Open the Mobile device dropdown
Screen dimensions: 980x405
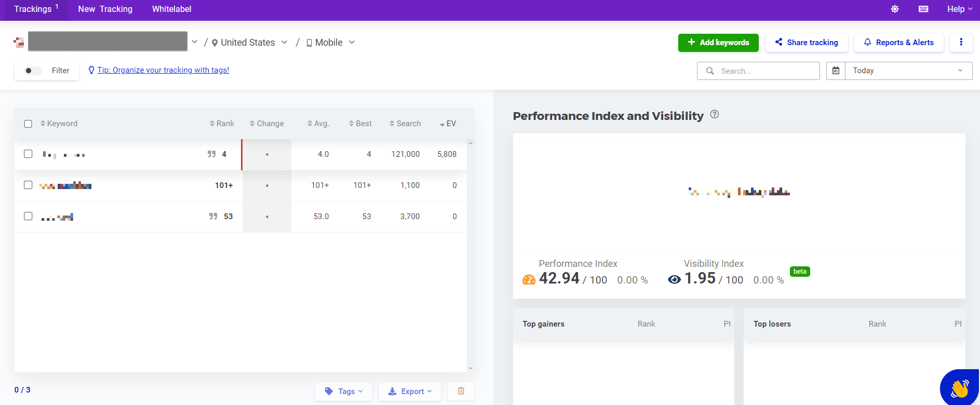tap(330, 43)
